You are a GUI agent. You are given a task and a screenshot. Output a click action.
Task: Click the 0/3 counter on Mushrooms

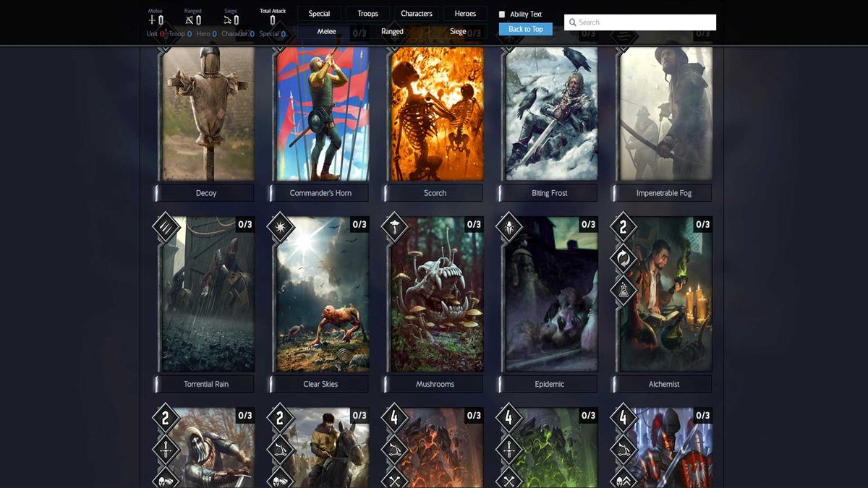[x=474, y=225]
